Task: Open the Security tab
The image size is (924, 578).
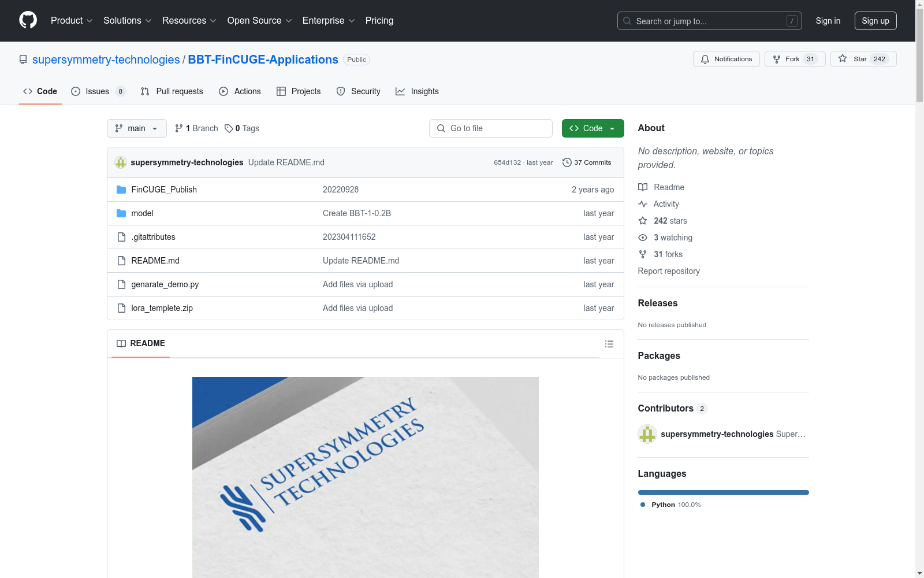Action: click(358, 91)
